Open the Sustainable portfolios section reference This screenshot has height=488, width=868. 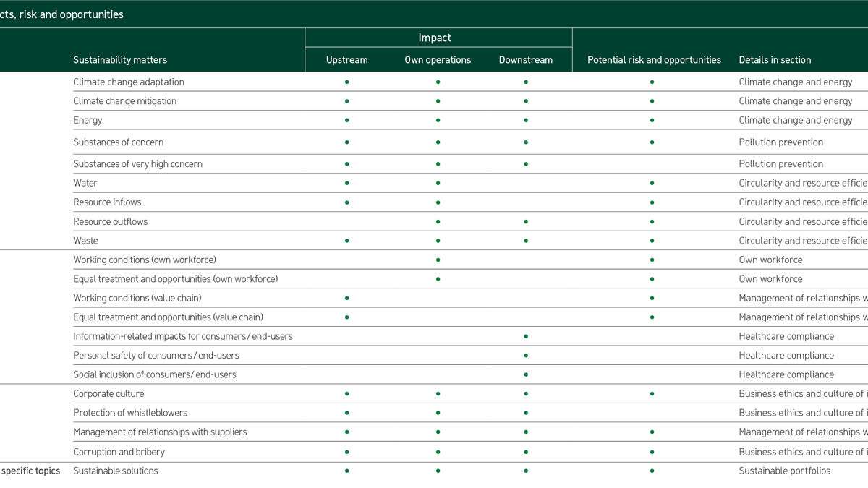[x=784, y=471]
